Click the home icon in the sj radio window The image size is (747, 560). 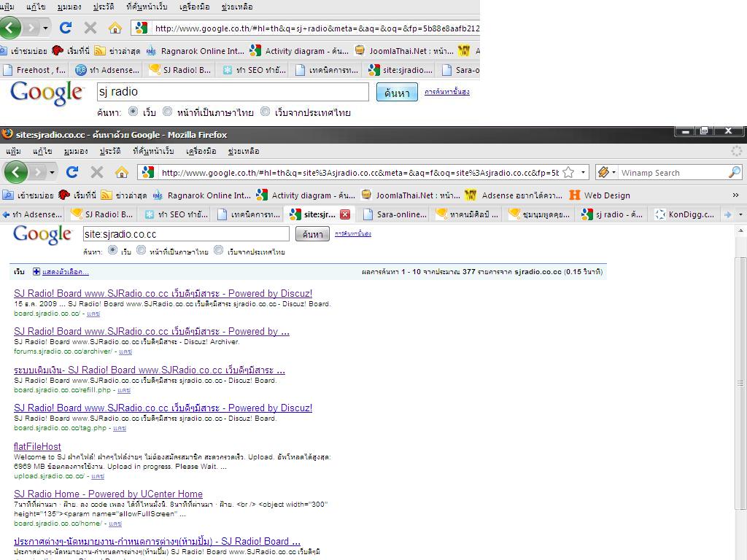click(115, 28)
